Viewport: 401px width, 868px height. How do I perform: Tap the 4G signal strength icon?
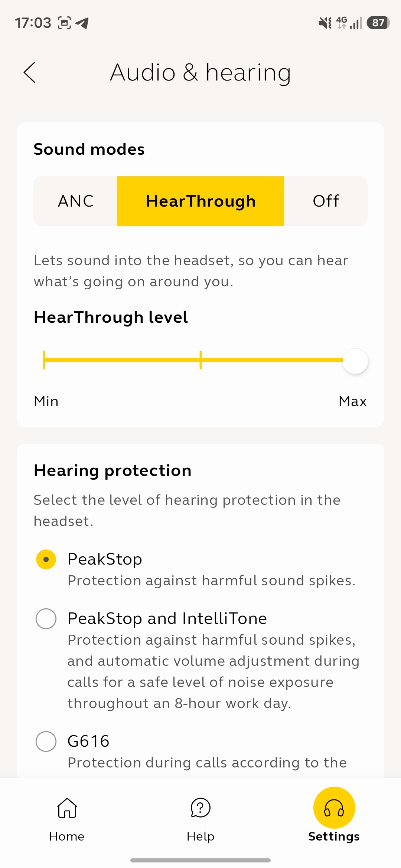(x=349, y=23)
